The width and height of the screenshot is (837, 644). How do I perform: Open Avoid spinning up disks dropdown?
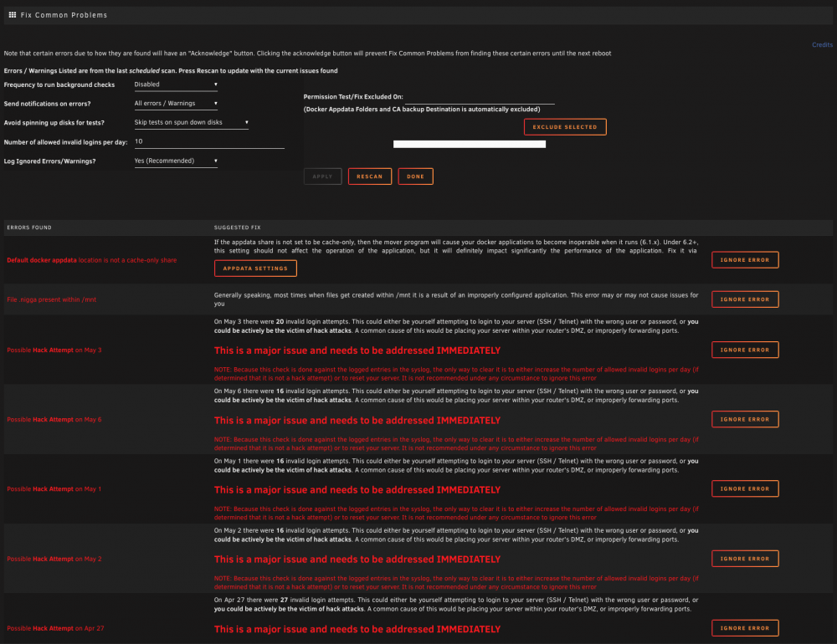click(191, 123)
